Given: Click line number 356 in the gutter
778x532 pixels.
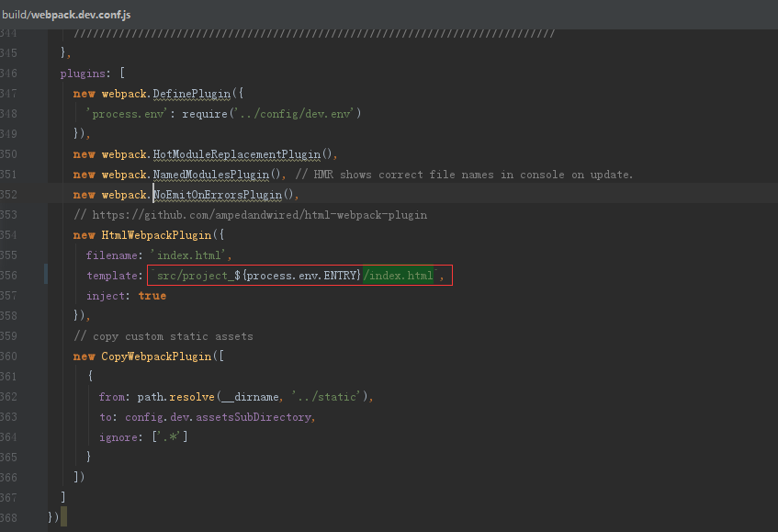Looking at the screenshot, I should point(8,276).
